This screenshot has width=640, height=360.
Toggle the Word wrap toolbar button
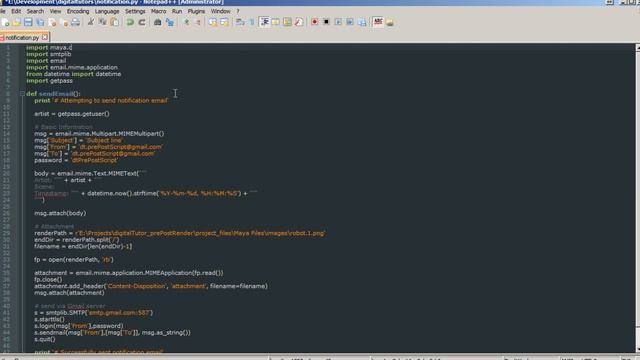pyautogui.click(x=240, y=22)
